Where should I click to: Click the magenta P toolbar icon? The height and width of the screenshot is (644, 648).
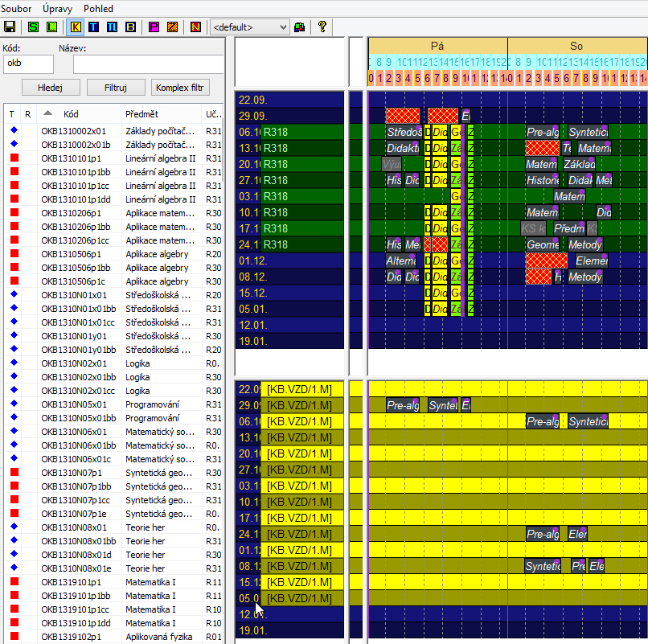click(x=154, y=27)
